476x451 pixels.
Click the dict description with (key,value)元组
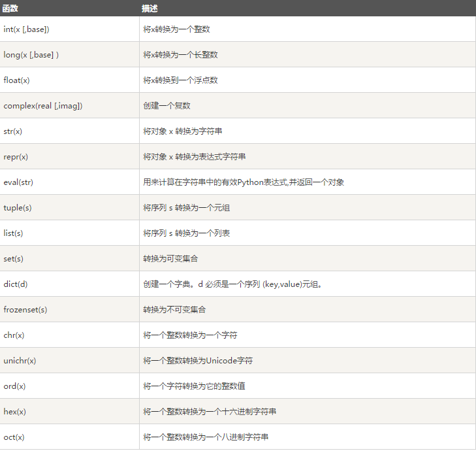pyautogui.click(x=233, y=284)
